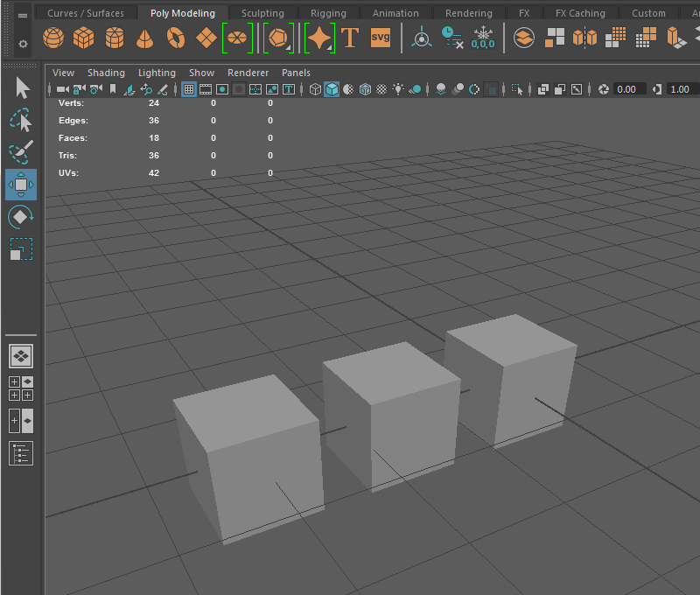This screenshot has height=595, width=700.
Task: Toggle textured display checker icon
Action: click(x=381, y=90)
